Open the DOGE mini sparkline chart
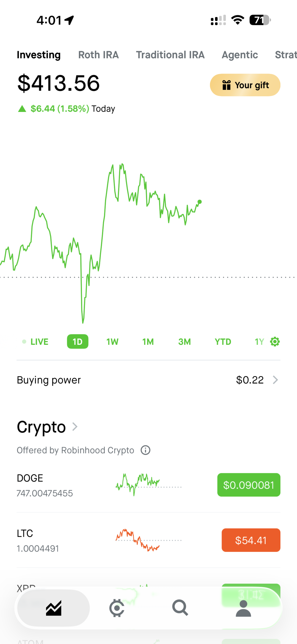Viewport: 297px width, 644px height. [x=148, y=485]
